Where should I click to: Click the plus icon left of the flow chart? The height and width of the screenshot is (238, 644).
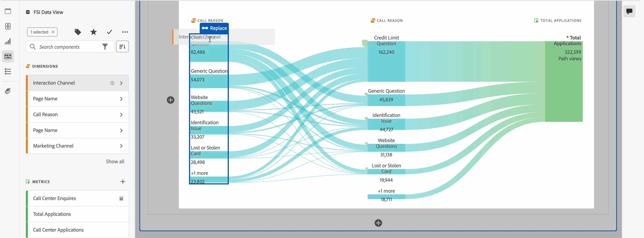[171, 100]
